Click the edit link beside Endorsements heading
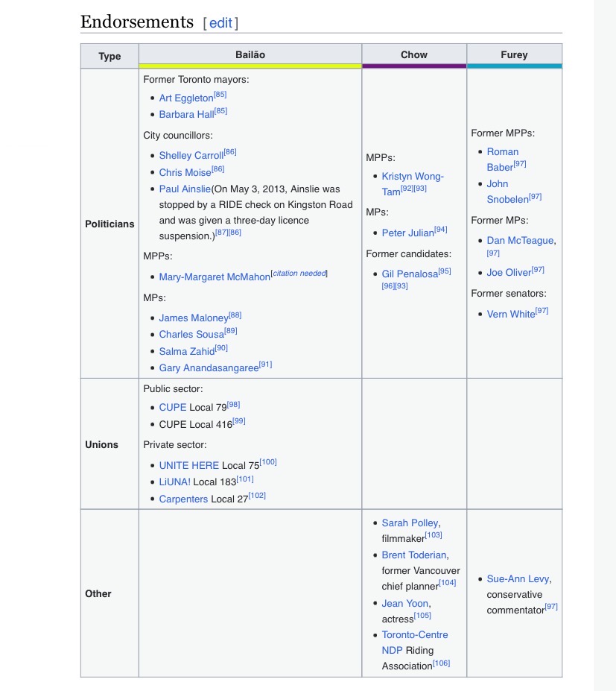The width and height of the screenshot is (616, 691). 220,23
